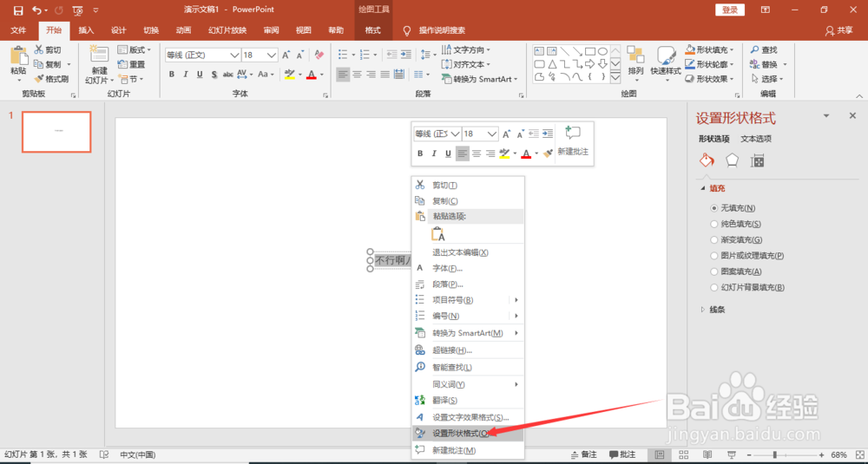
Task: Choose Hyperlink (超链接) in context menu
Action: coord(469,350)
